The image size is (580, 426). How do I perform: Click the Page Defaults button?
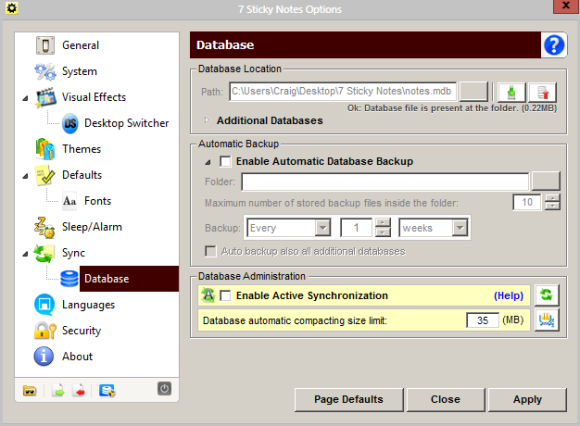(349, 399)
